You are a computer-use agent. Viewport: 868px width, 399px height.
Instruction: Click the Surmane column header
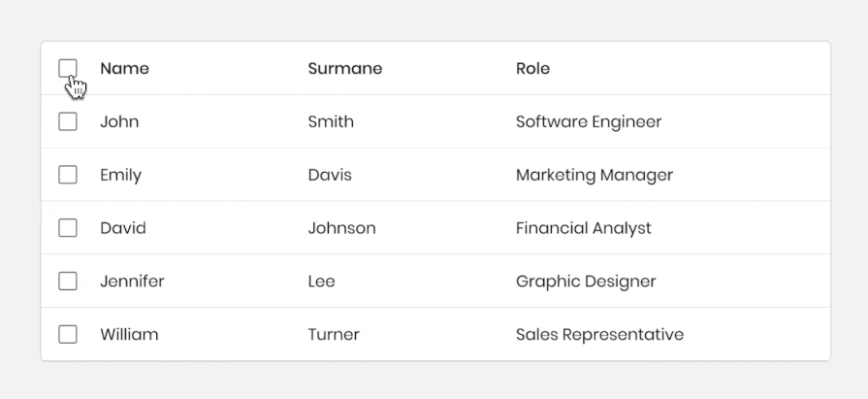(344, 68)
